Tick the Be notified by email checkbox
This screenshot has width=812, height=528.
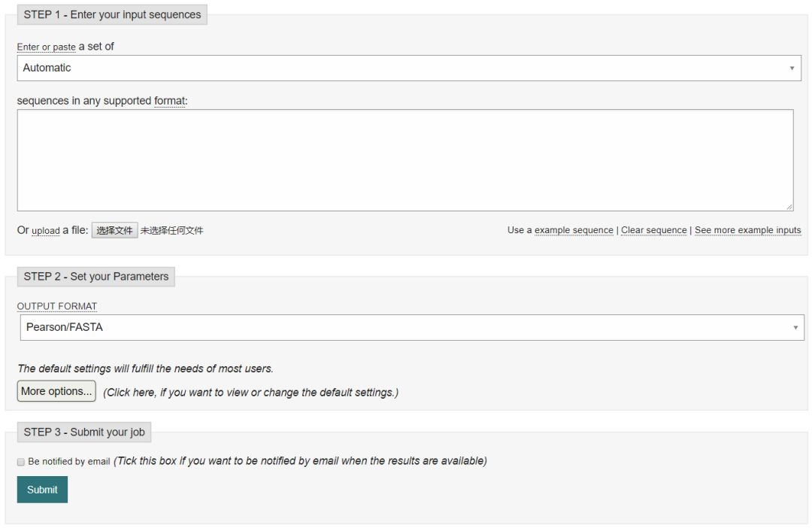coord(21,462)
